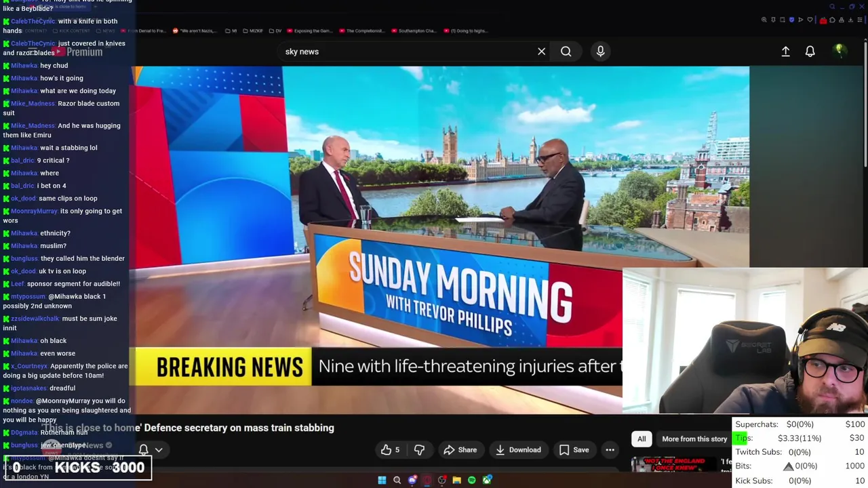Open Spotify from the taskbar

tap(471, 481)
